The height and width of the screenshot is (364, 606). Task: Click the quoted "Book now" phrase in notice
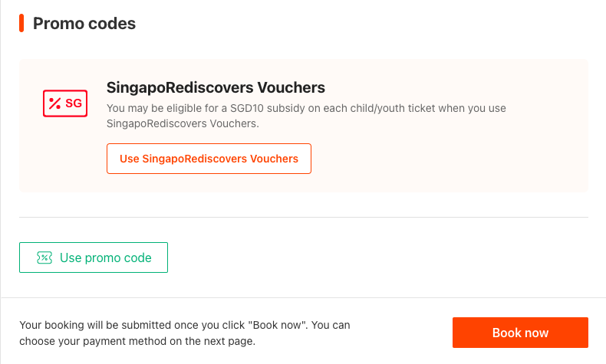[278, 325]
